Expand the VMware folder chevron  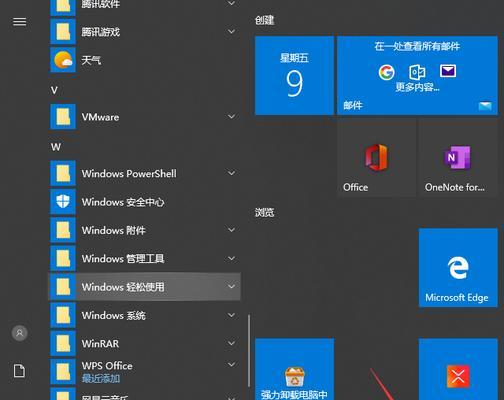(231, 117)
